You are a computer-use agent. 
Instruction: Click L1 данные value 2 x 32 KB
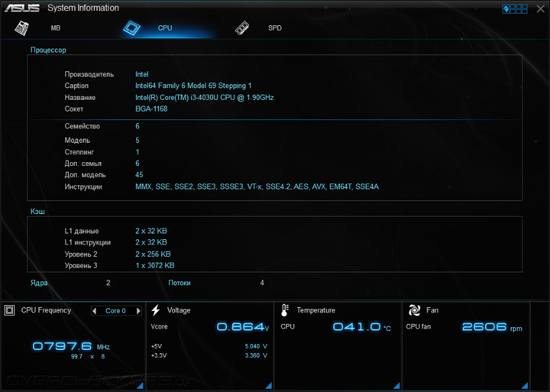151,231
